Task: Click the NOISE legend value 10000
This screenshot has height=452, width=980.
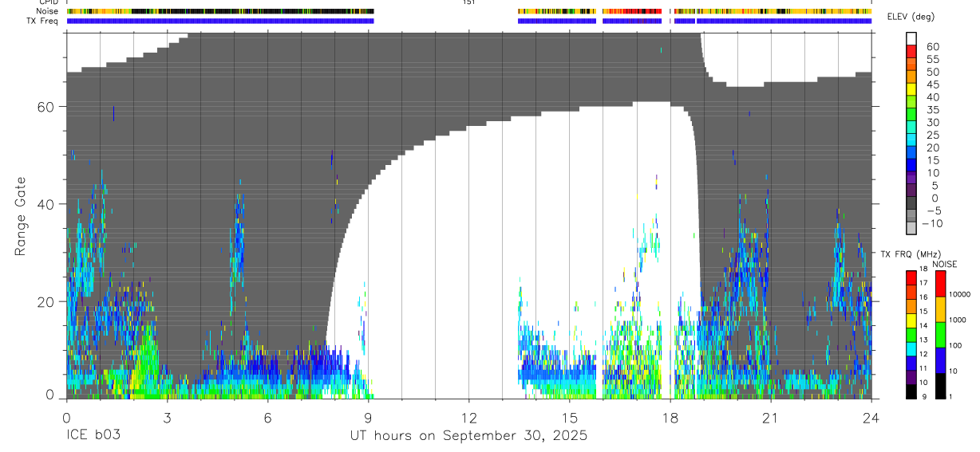Action: click(x=962, y=295)
